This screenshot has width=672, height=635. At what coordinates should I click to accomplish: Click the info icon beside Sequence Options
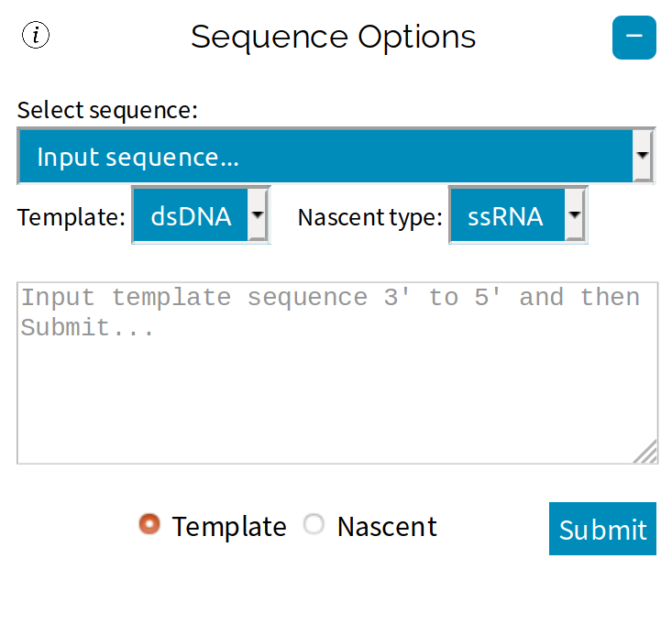pos(36,36)
